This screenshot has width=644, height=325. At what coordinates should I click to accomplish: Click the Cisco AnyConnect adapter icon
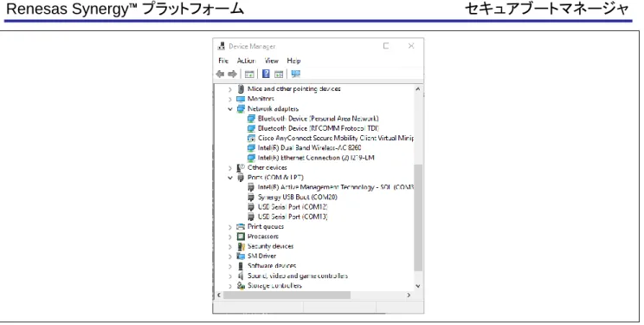(x=251, y=138)
